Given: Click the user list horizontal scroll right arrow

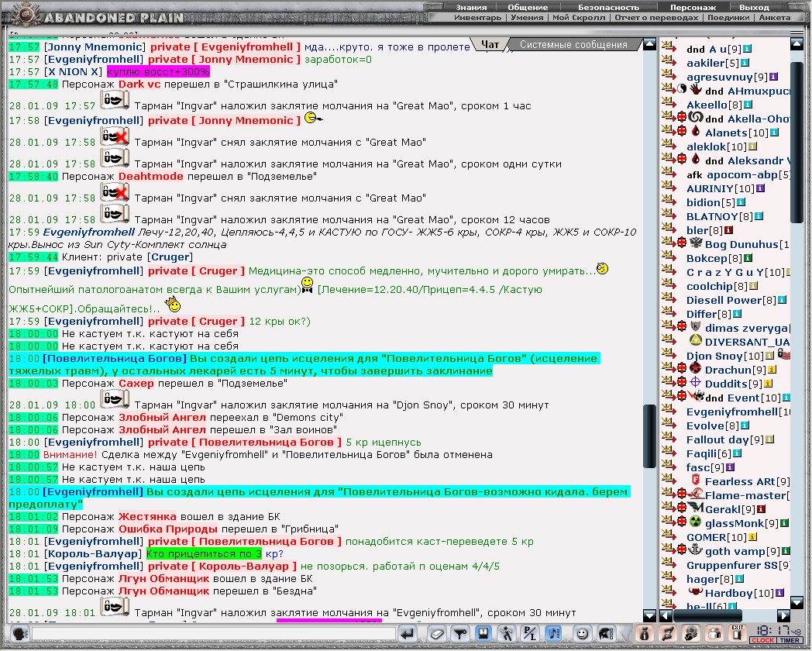Looking at the screenshot, I should click(x=784, y=615).
